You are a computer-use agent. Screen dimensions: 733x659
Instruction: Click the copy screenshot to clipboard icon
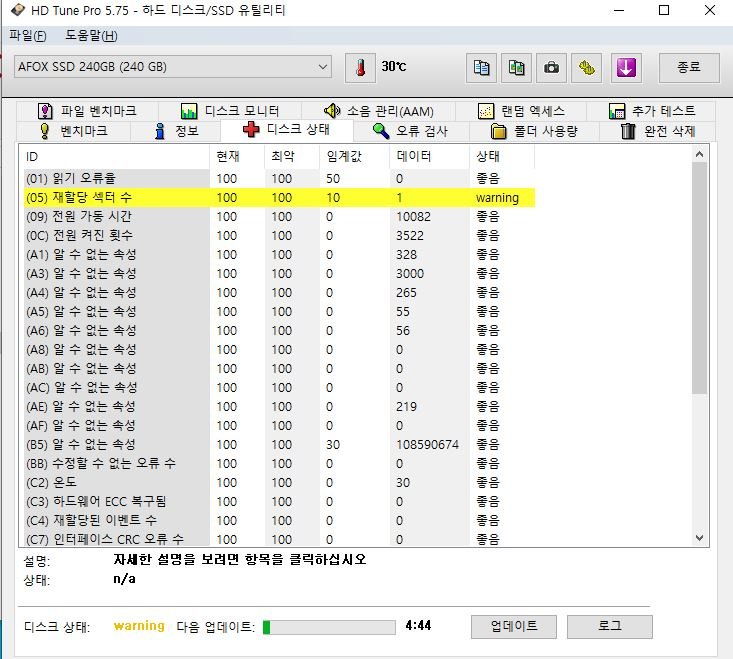516,67
